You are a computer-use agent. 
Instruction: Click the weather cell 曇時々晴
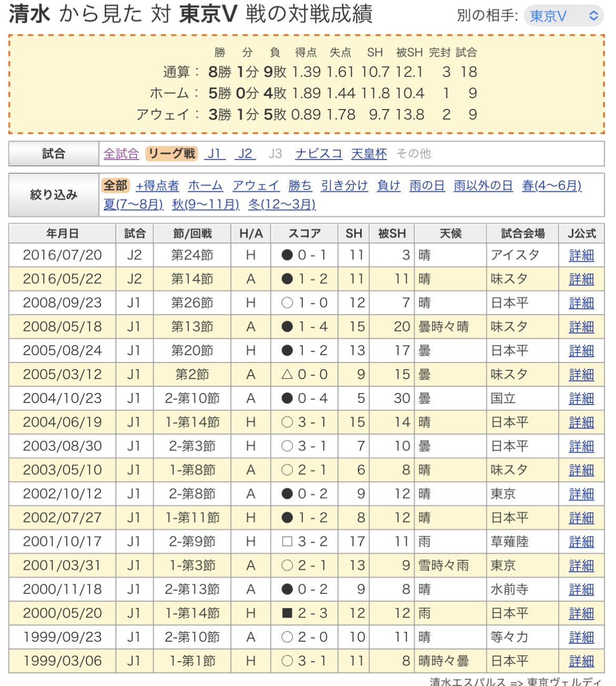(x=451, y=327)
